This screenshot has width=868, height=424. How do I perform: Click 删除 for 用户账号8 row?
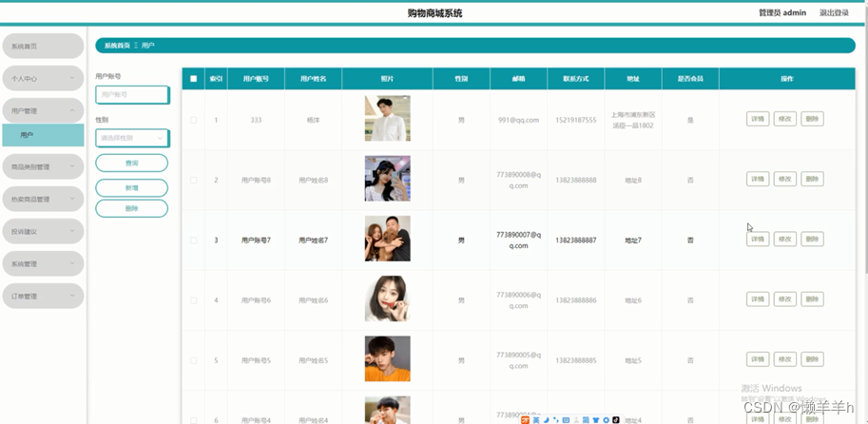point(812,179)
